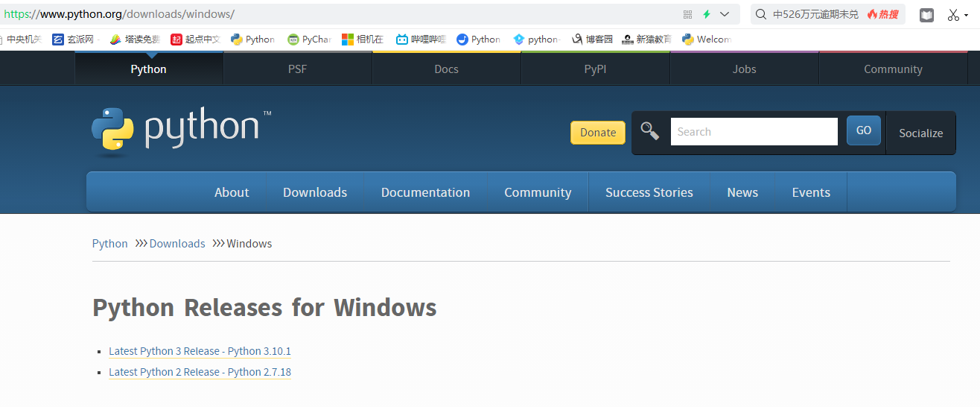Viewport: 980px width, 407px height.
Task: Open the Community item in blue navigation bar
Action: [538, 192]
